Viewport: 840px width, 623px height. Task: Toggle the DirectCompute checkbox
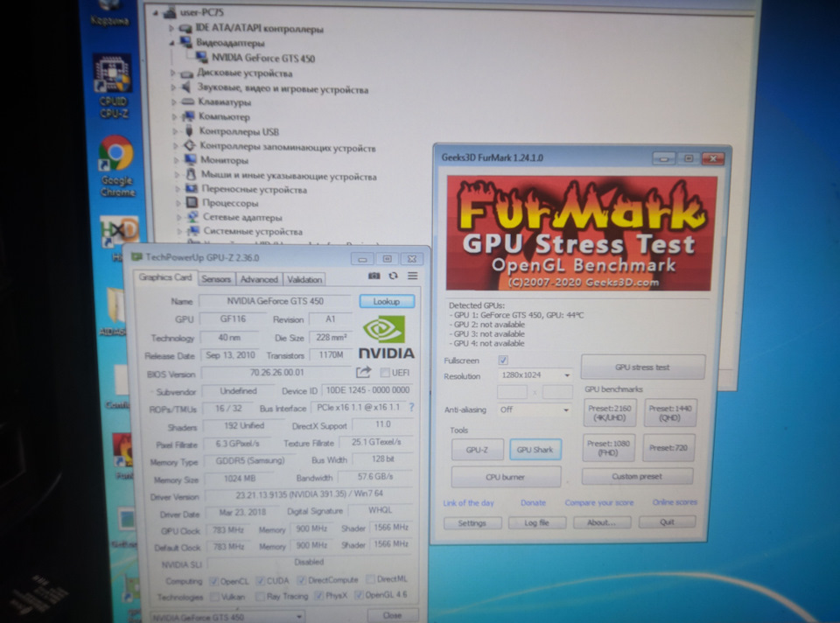point(302,580)
